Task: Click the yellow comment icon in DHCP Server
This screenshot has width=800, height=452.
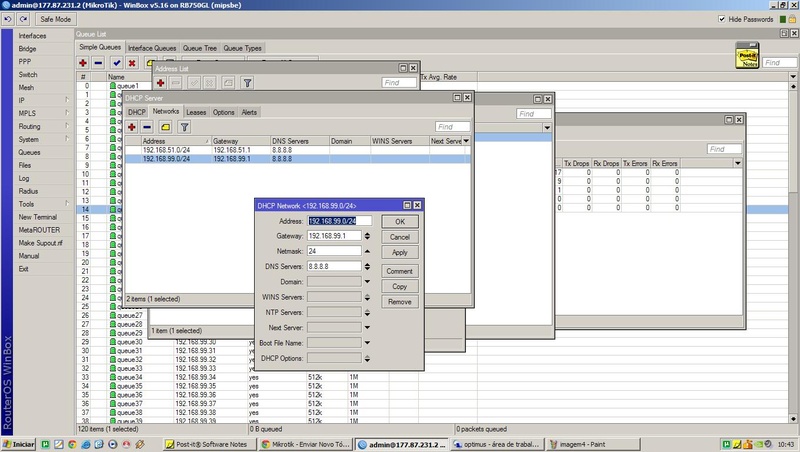Action: tap(166, 127)
